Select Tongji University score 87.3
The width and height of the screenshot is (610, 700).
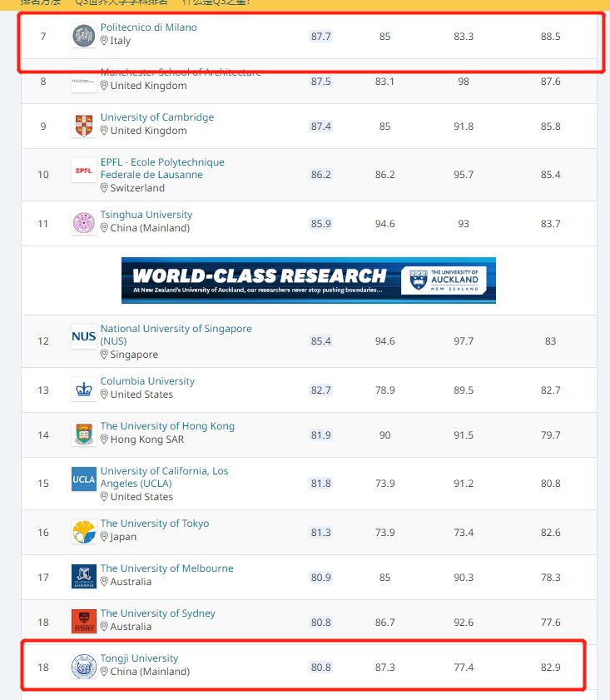pos(384,668)
